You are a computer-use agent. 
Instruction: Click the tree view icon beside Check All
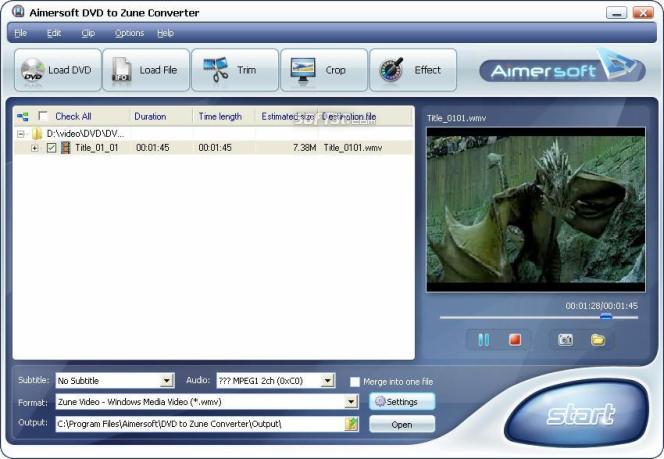pyautogui.click(x=22, y=116)
